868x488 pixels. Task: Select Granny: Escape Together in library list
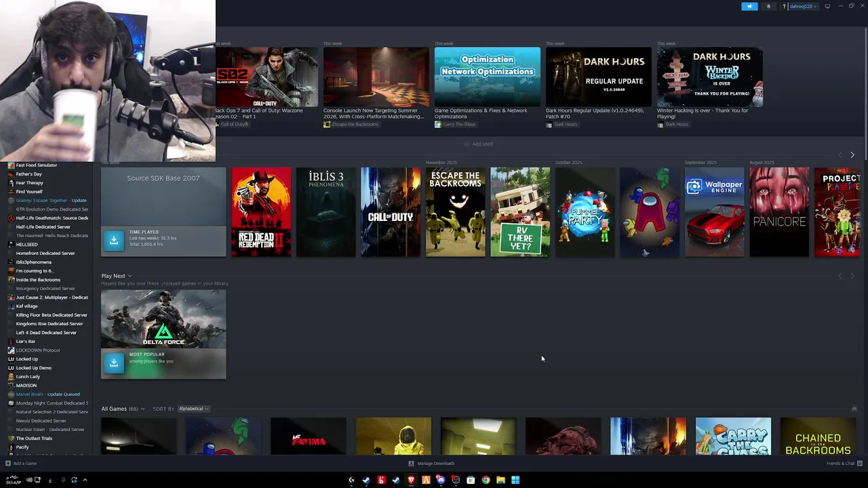[x=51, y=201]
